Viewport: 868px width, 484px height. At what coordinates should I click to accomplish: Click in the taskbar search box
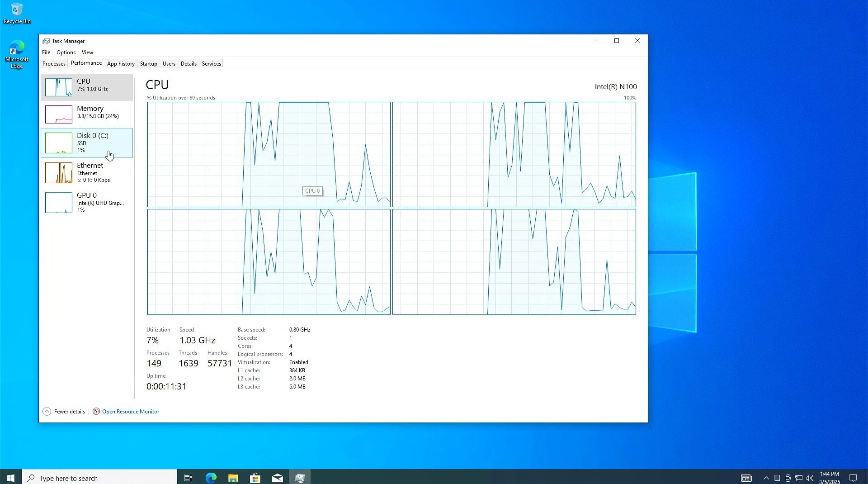[x=99, y=478]
